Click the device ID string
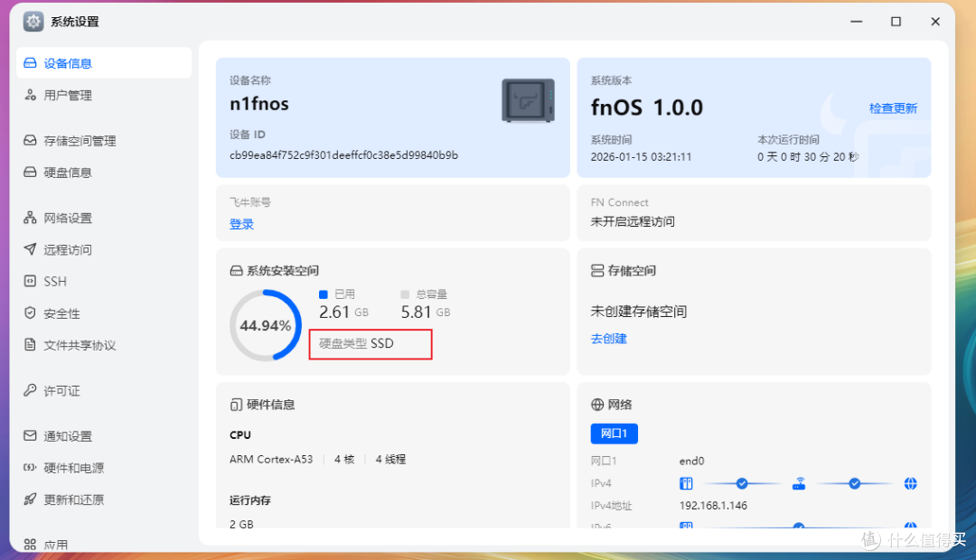The image size is (976, 560). pos(343,155)
